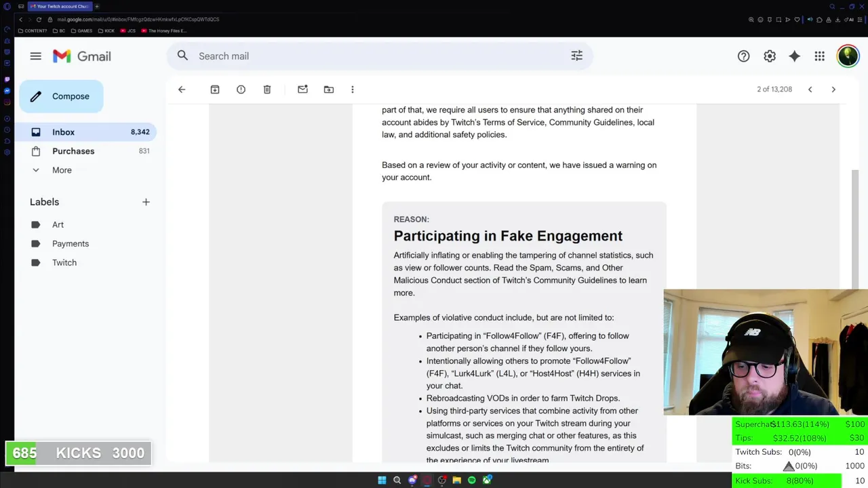Open browser easy setup menu icon
This screenshot has width=868, height=488.
pyautogui.click(x=860, y=20)
